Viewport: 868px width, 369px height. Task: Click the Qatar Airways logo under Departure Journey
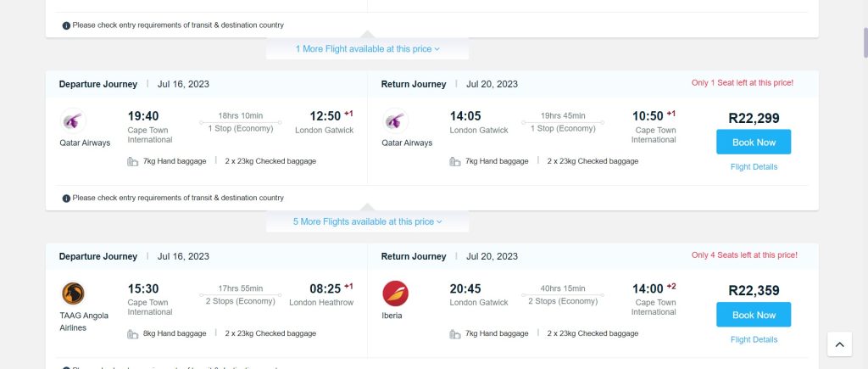[x=74, y=120]
